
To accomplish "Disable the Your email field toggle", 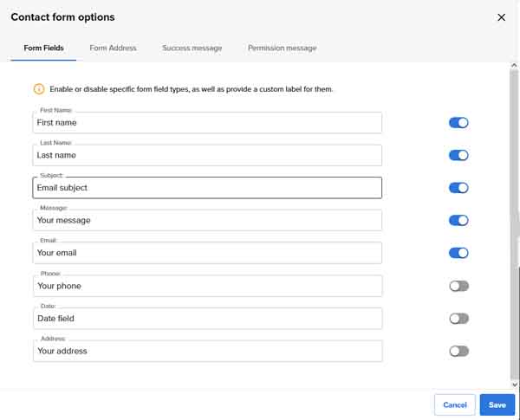I will coord(458,253).
